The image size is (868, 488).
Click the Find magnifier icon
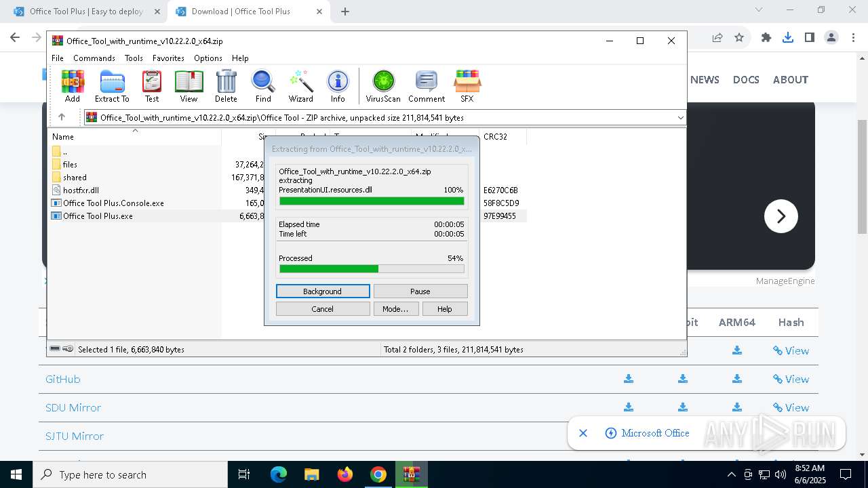coord(263,86)
